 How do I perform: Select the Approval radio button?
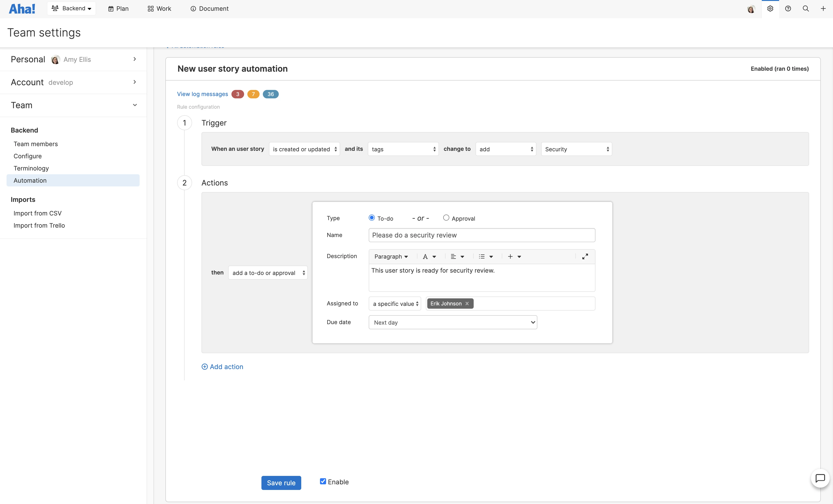[x=446, y=218]
